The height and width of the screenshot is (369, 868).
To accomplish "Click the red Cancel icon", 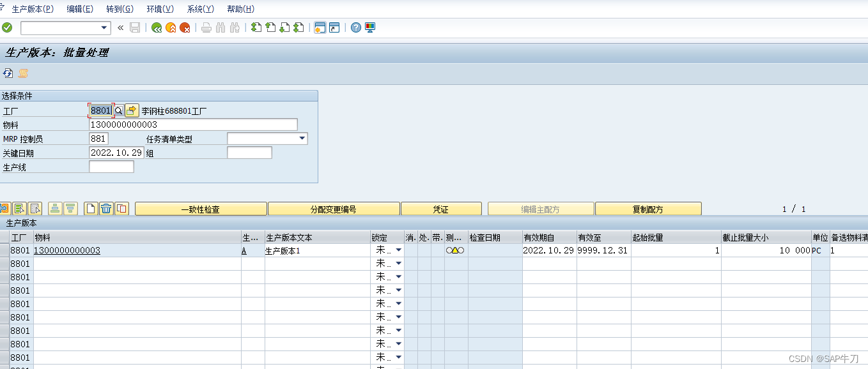I will pyautogui.click(x=185, y=27).
